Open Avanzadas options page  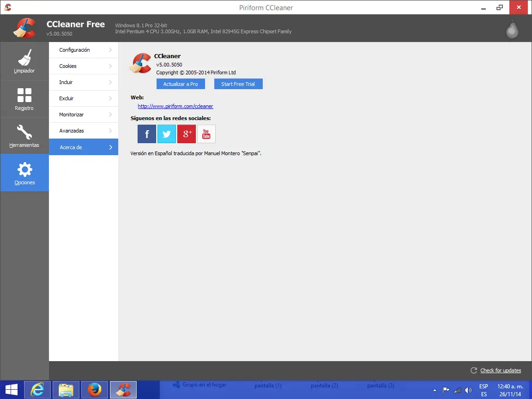84,131
